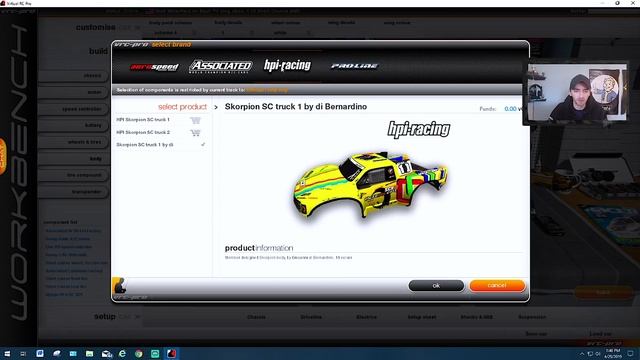Switch to the Chassis setup tab
The height and width of the screenshot is (360, 640).
[x=256, y=317]
